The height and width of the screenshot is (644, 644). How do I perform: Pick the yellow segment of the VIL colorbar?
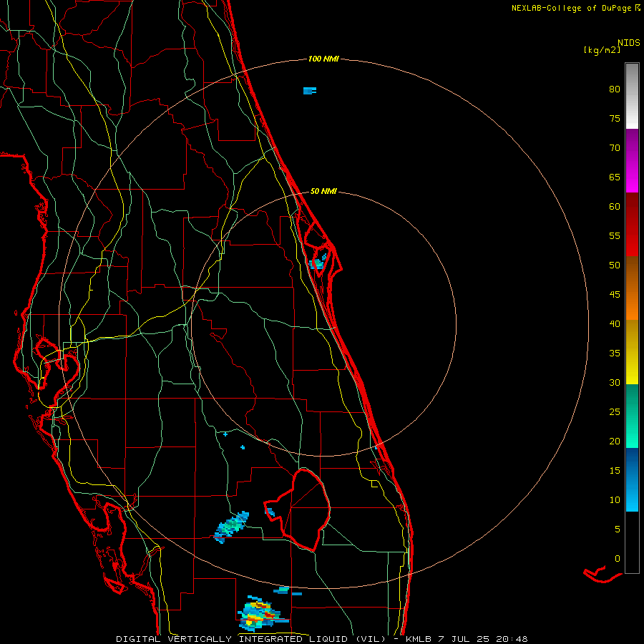click(x=632, y=352)
